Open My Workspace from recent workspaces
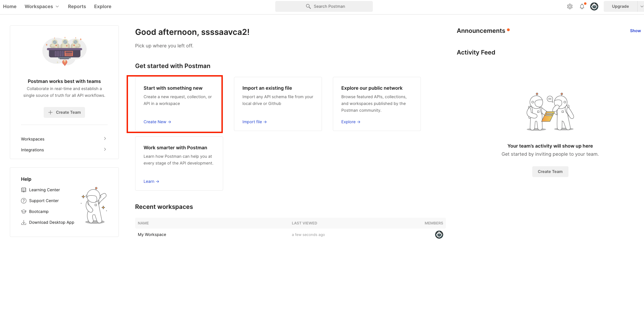 pos(152,235)
